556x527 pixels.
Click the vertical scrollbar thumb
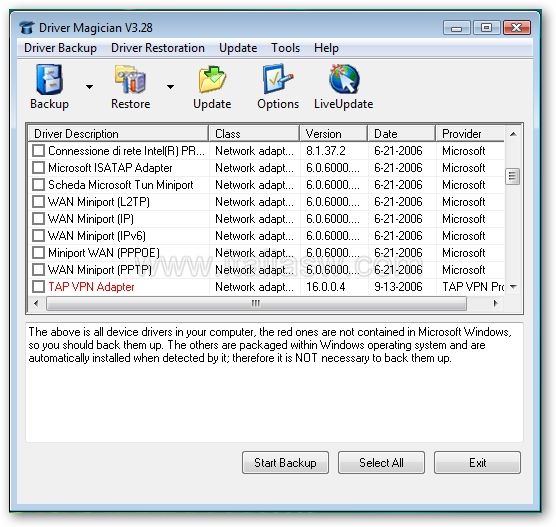coord(512,176)
